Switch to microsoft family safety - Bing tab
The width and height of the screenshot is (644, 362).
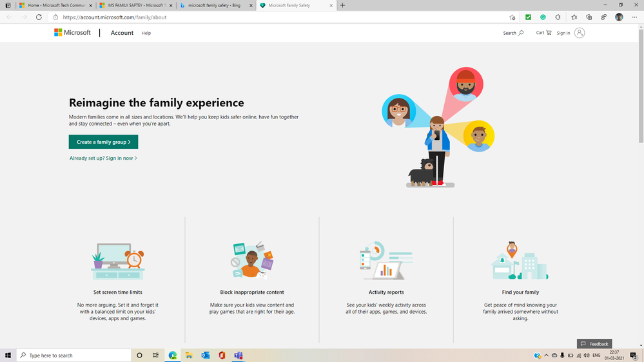[x=217, y=5]
